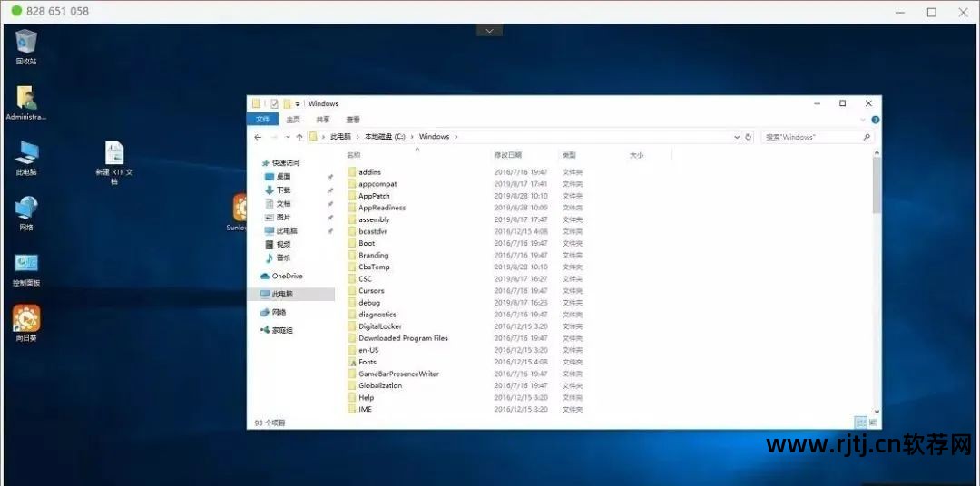The image size is (980, 486).
Task: Open 文档 in Quick Access
Action: click(x=279, y=204)
